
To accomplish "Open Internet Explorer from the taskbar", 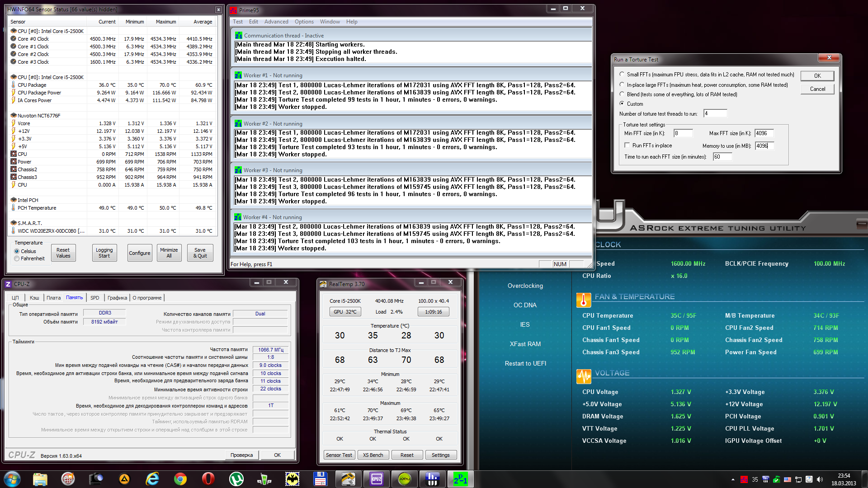I will click(152, 479).
